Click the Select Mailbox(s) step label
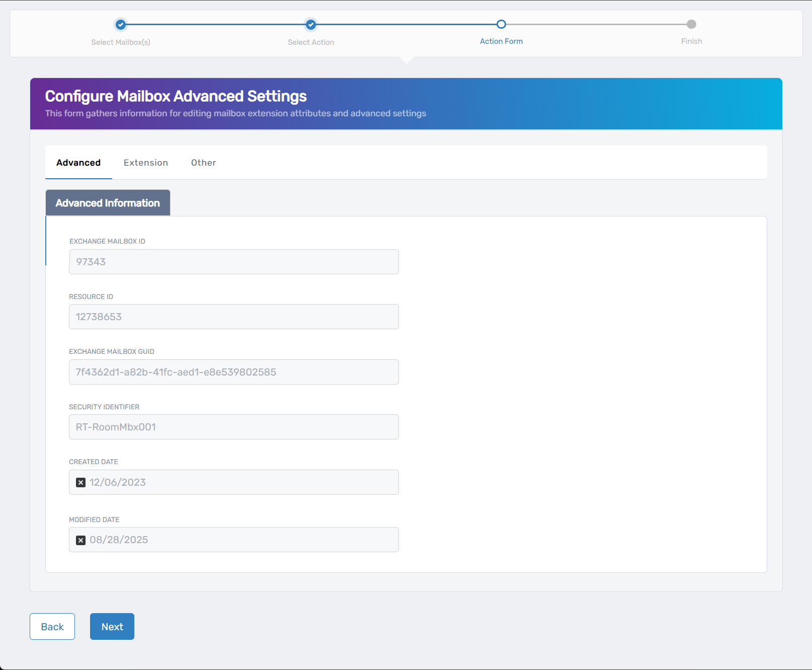The width and height of the screenshot is (812, 670). [121, 42]
